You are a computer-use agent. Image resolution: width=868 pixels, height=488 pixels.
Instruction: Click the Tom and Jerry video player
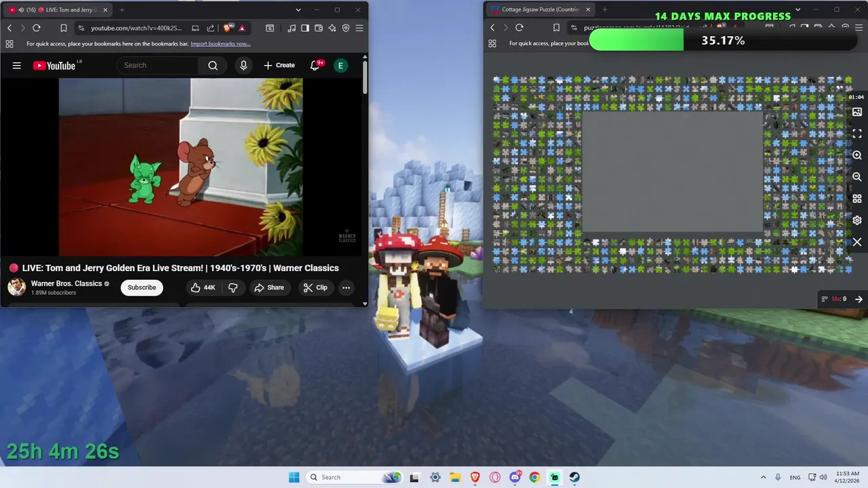(181, 167)
